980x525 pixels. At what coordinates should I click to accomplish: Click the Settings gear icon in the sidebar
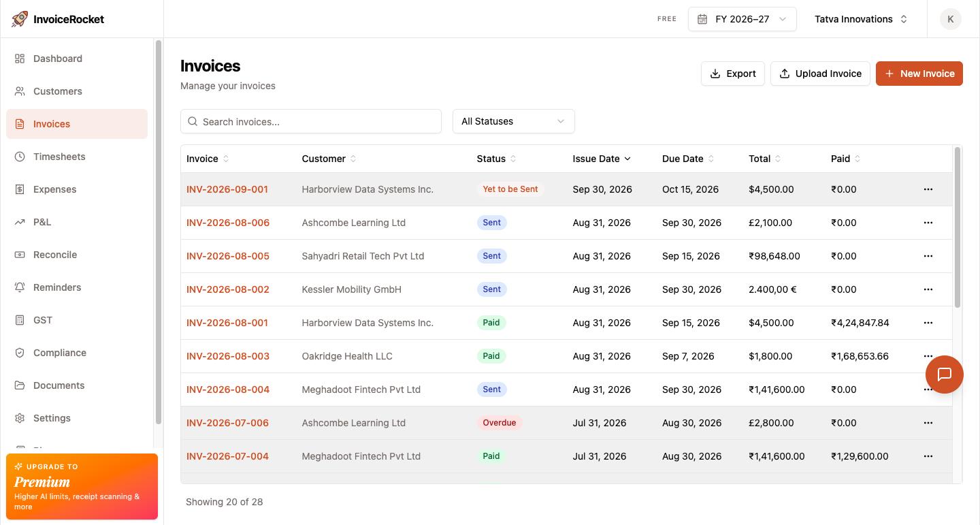20,418
